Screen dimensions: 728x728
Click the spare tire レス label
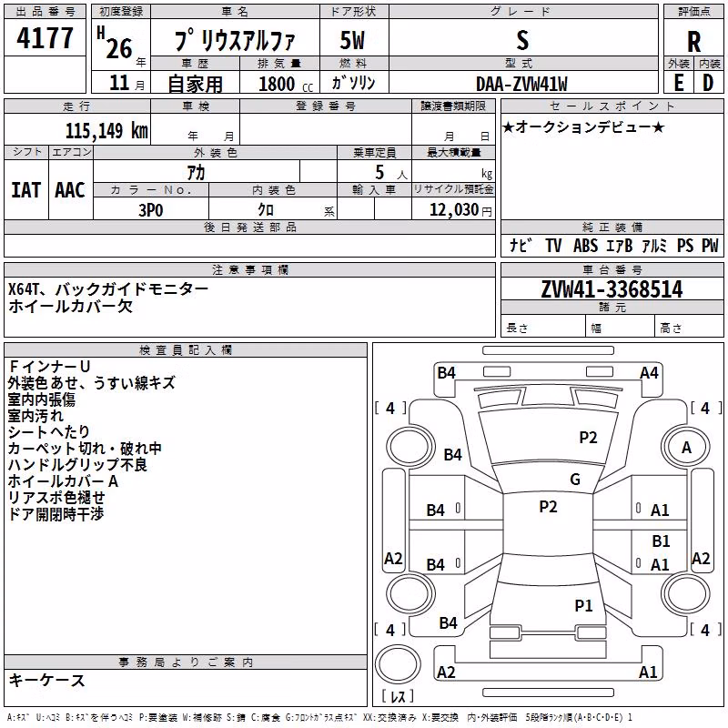[399, 696]
